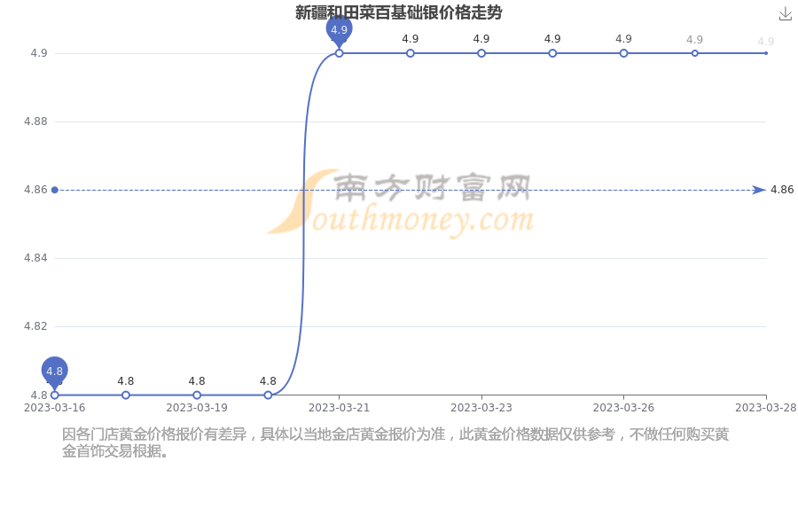
Task: Click the x-axis label 2023-03-21
Action: click(x=339, y=407)
